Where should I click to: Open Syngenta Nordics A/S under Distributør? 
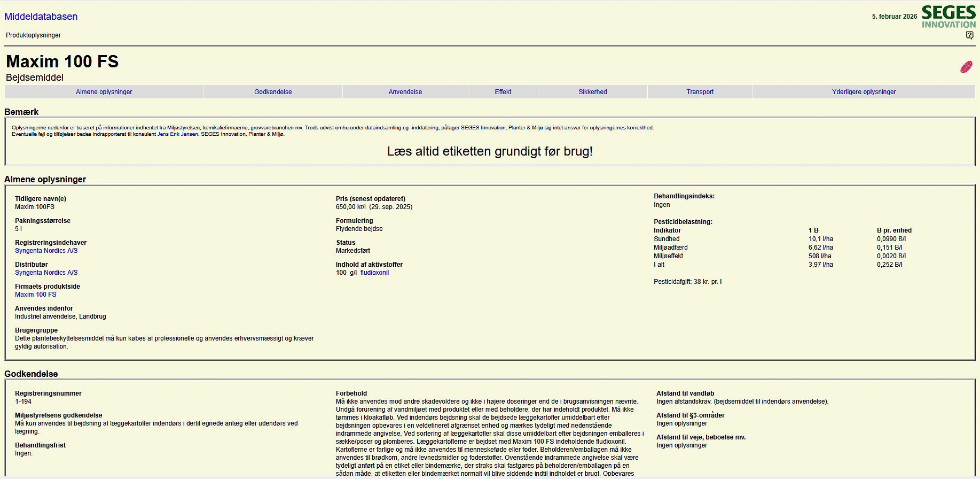pyautogui.click(x=46, y=273)
